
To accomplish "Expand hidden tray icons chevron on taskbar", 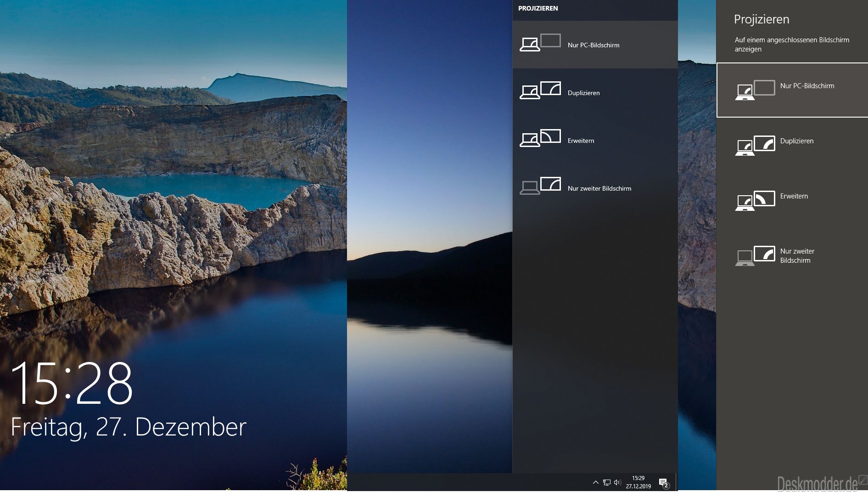I will coord(595,482).
